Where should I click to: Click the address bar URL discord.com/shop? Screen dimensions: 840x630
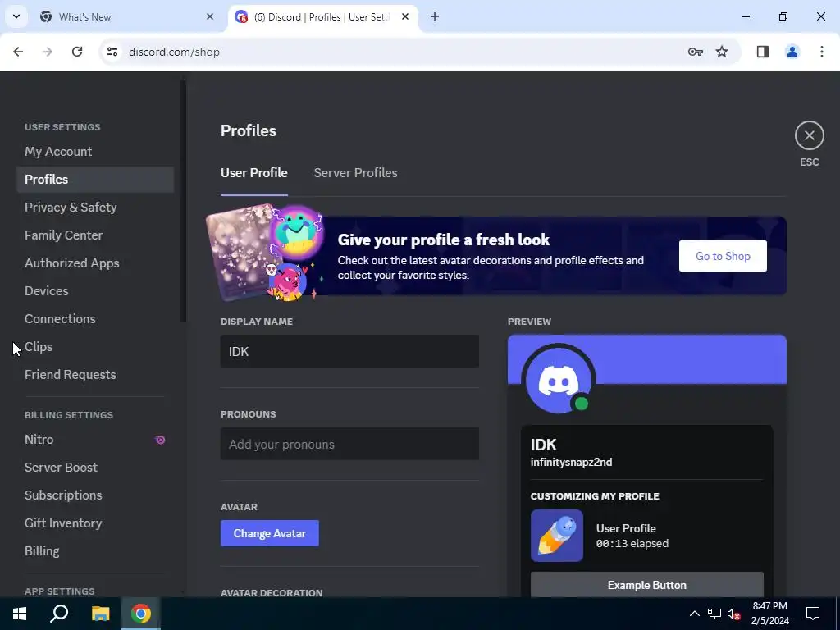pos(175,52)
